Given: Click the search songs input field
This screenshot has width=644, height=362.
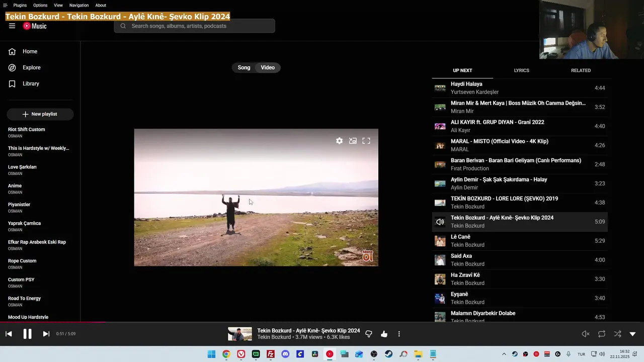Looking at the screenshot, I should [195, 26].
